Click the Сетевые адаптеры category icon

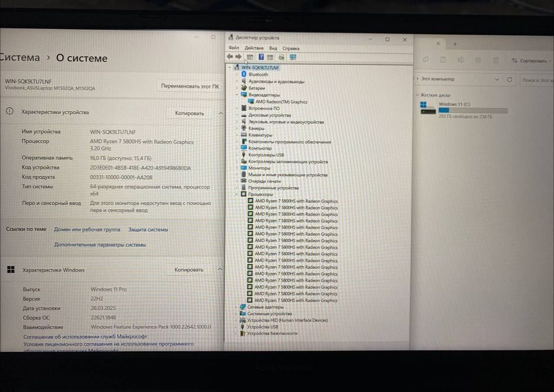click(x=242, y=307)
